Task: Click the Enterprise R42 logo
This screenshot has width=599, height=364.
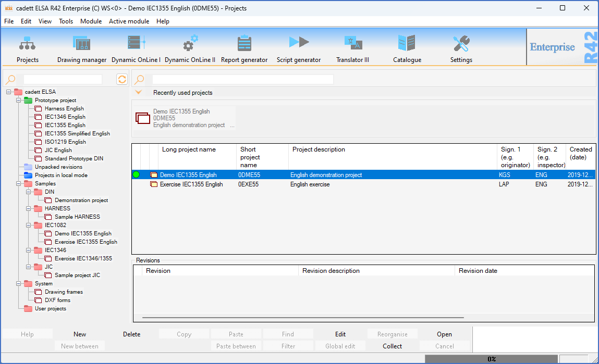Action: (561, 47)
